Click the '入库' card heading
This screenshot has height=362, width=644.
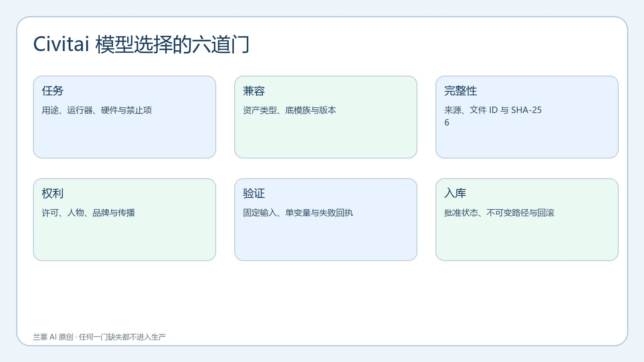pos(455,193)
